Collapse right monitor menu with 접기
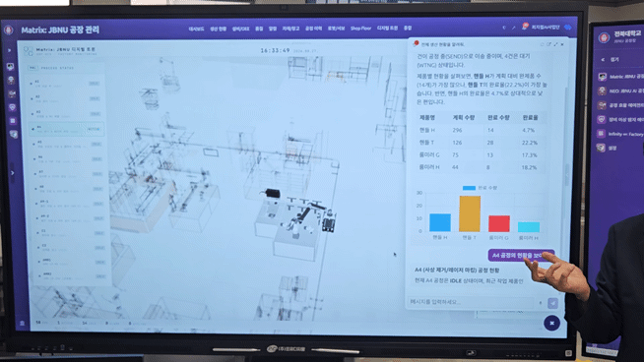This screenshot has height=362, width=644. (611, 59)
